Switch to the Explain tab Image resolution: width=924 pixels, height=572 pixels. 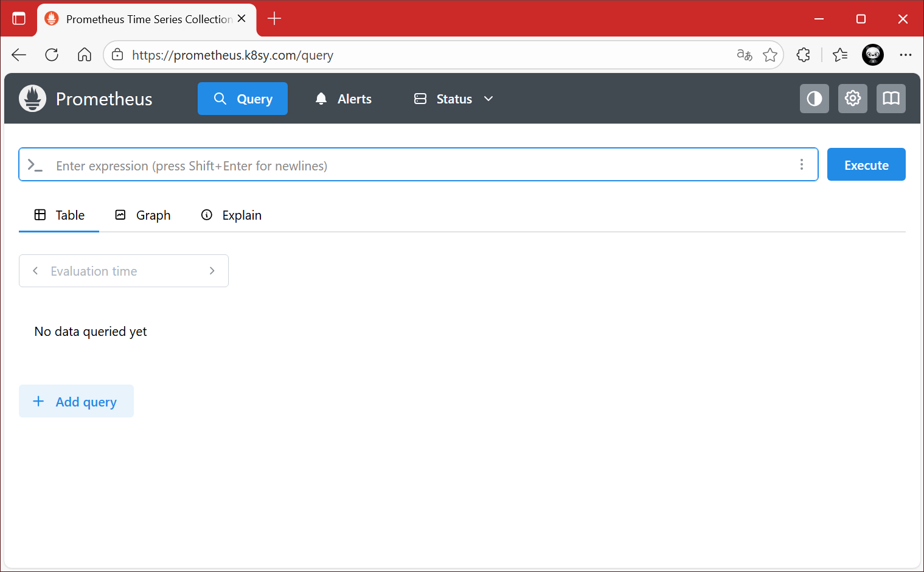231,215
